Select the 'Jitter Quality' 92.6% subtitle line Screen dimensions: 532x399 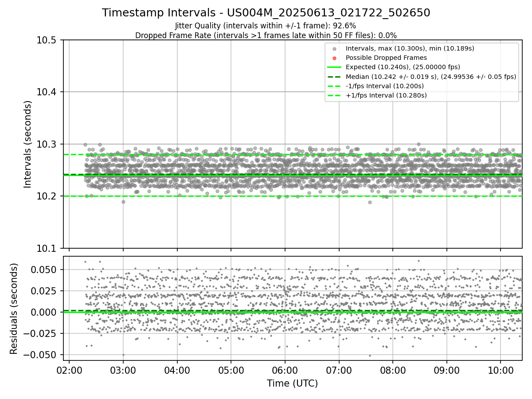pyautogui.click(x=266, y=26)
